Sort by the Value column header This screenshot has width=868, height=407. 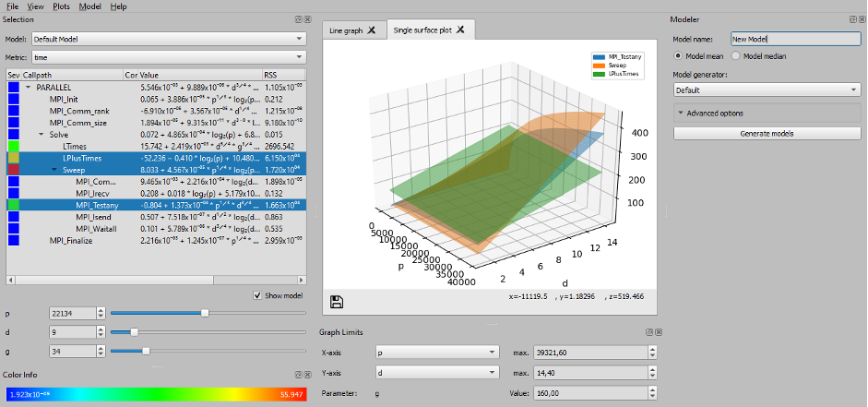(x=200, y=75)
